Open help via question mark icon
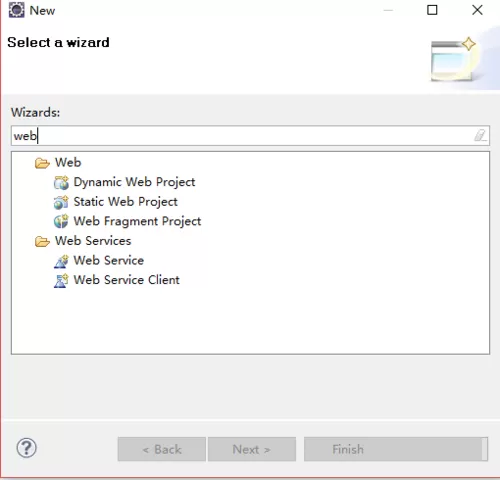The width and height of the screenshot is (500, 480). pyautogui.click(x=27, y=448)
